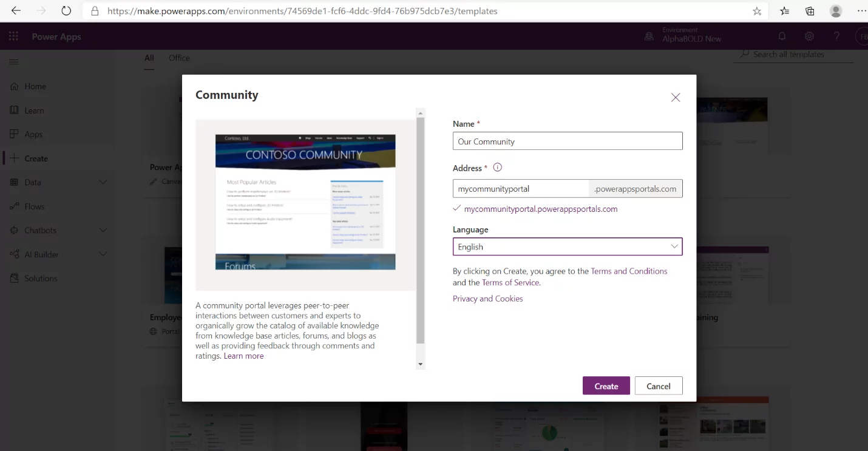This screenshot has width=868, height=451.
Task: Click the Address field 'mycommunityportal'
Action: tap(521, 189)
